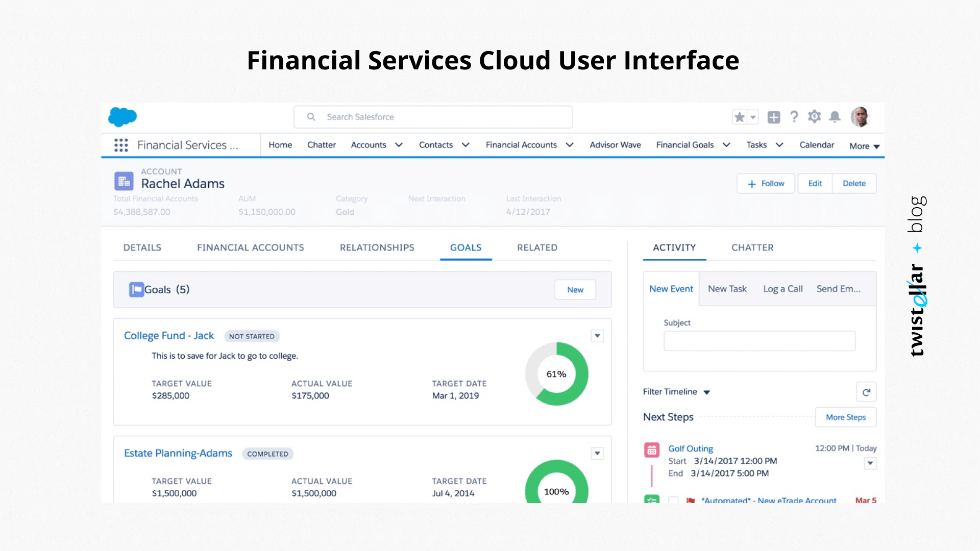Open Automated New eTrade Account task

769,500
